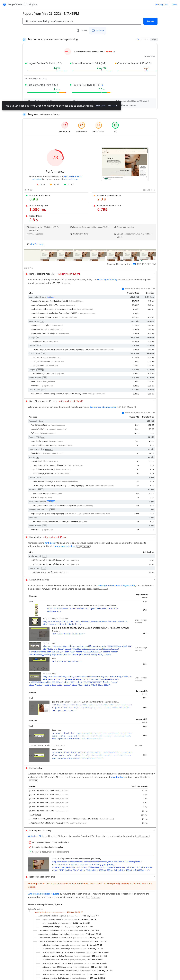Open the Learn more about caching link
Viewport: 180px width, 980px height.
[103, 407]
